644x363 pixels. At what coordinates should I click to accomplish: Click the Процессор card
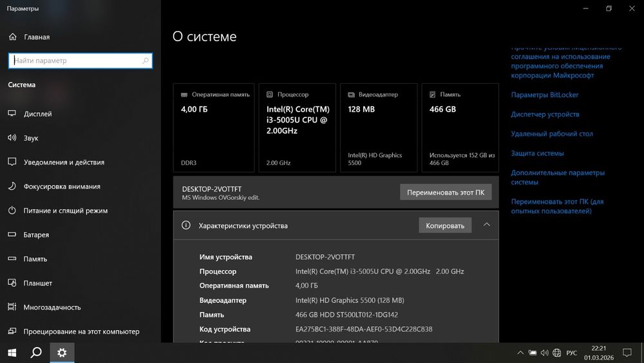297,128
